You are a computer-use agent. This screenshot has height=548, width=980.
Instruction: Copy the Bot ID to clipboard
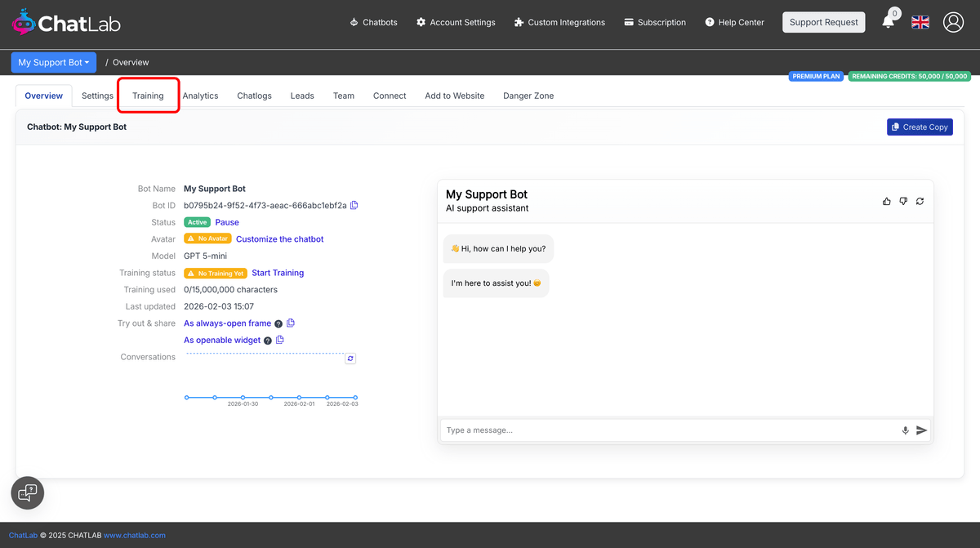pos(354,205)
